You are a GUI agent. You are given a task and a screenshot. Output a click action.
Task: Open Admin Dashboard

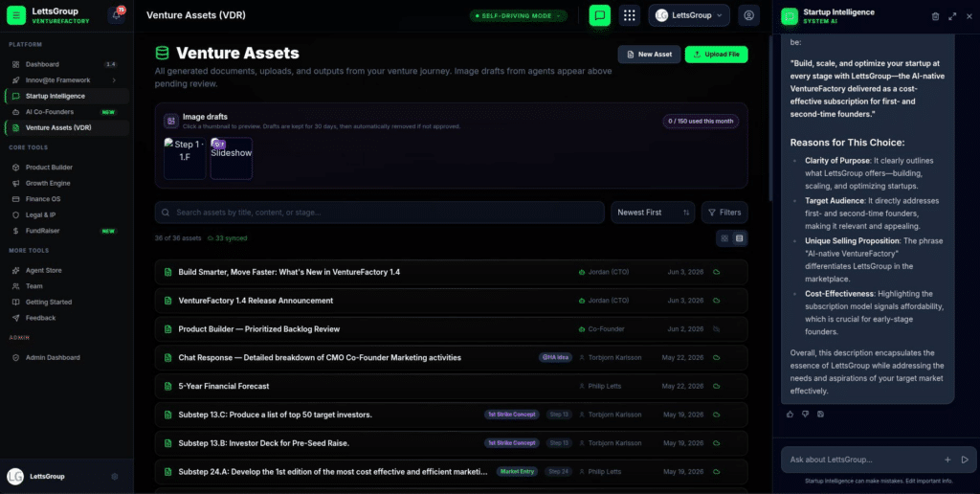(x=66, y=358)
